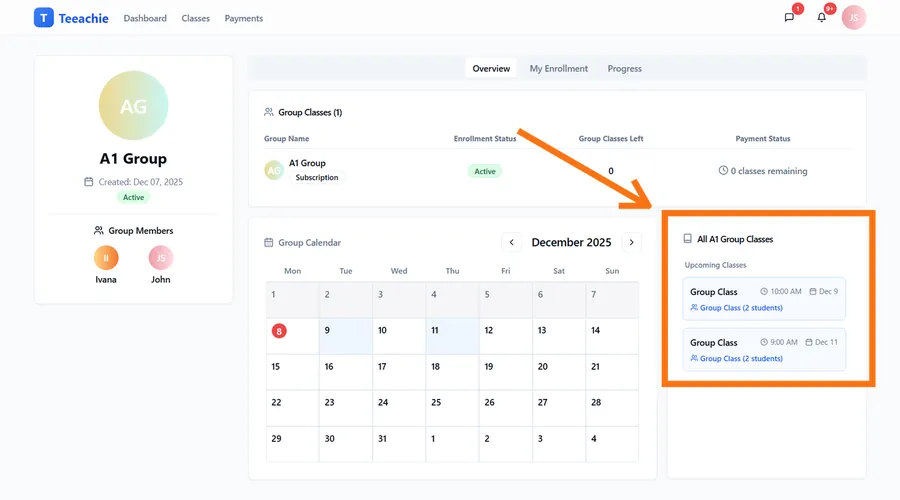Open the JS user profile avatar

[853, 18]
